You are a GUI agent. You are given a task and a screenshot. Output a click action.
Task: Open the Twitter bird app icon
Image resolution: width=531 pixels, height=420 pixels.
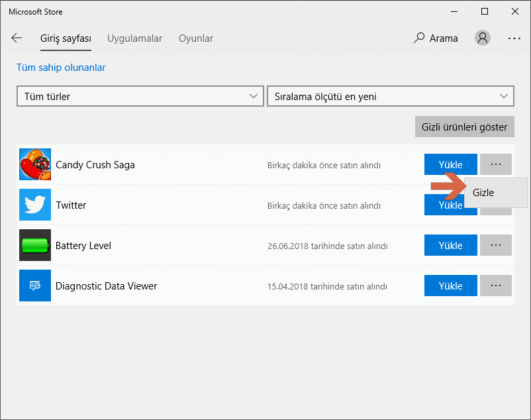coord(35,205)
